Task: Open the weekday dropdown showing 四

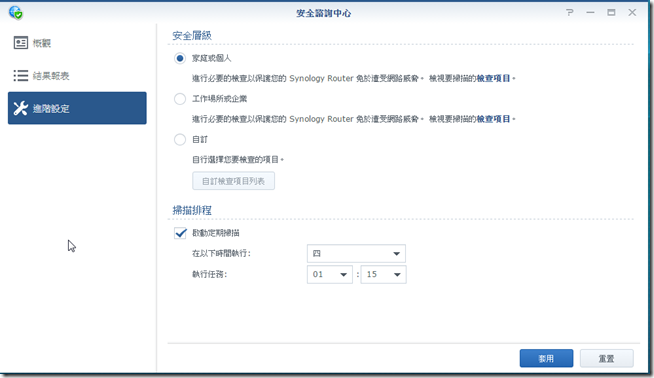Action: [x=356, y=253]
